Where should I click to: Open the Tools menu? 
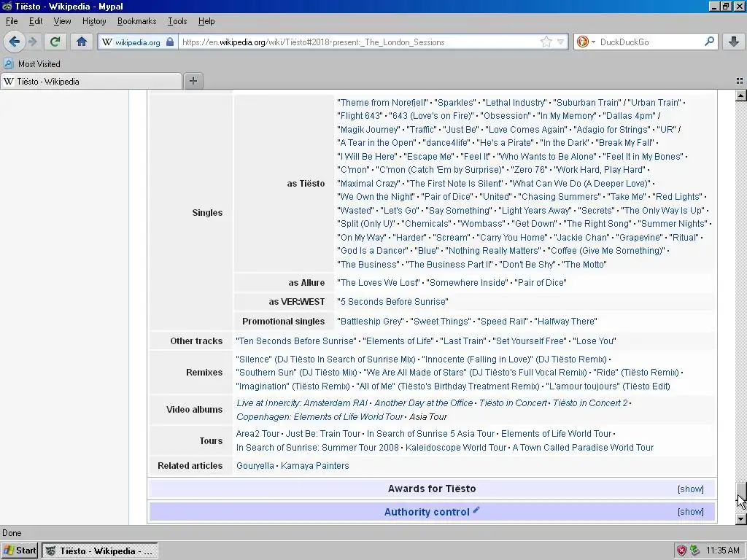177,21
